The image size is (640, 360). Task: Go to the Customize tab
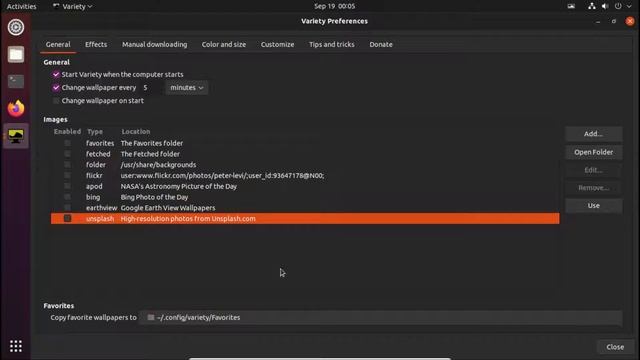[x=277, y=44]
